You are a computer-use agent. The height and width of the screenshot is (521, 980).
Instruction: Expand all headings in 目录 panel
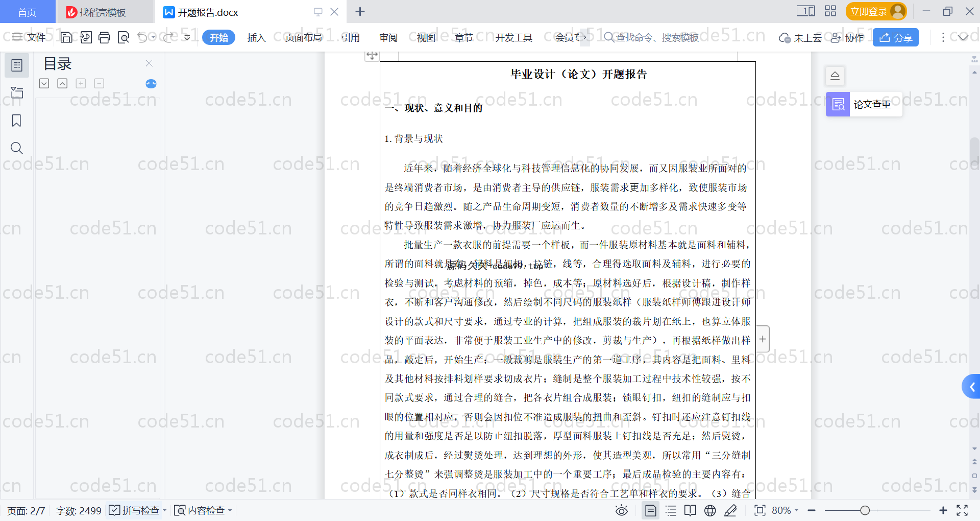[44, 83]
